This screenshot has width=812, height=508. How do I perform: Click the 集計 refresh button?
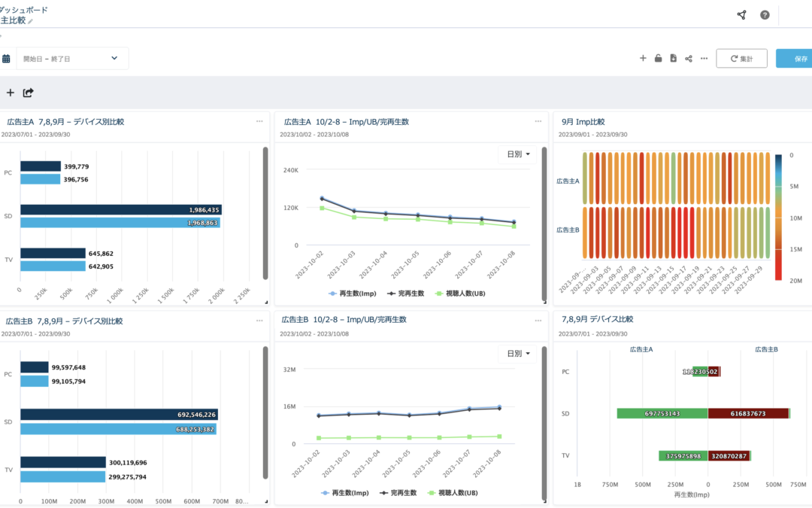(741, 59)
